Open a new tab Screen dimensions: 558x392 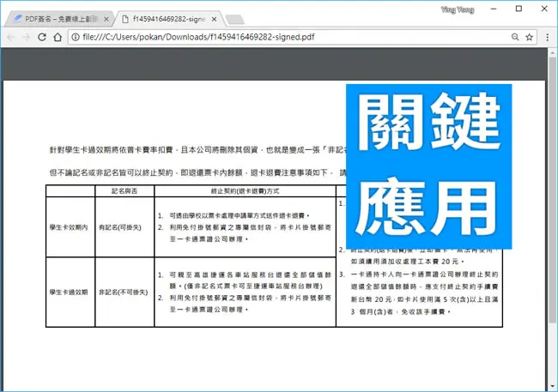coord(235,20)
